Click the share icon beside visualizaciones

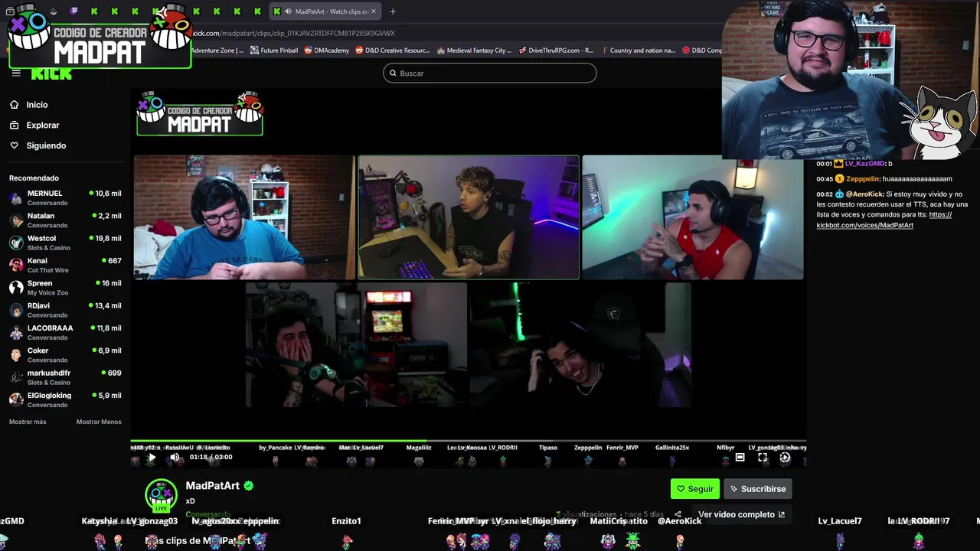678,514
